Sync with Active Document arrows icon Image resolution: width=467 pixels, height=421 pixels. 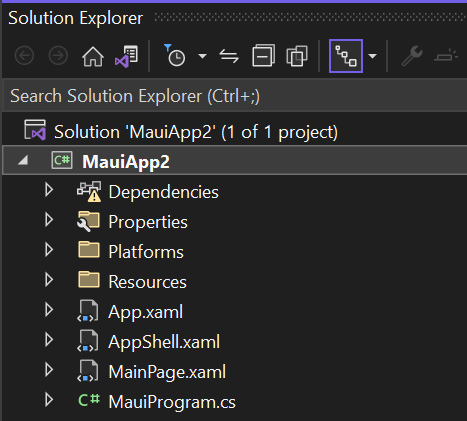tap(229, 56)
